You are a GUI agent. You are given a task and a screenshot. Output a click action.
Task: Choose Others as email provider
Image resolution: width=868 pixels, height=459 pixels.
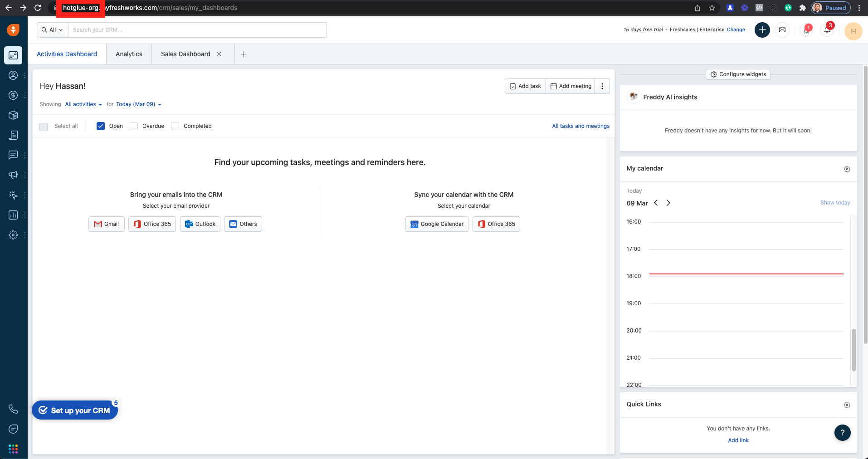243,224
